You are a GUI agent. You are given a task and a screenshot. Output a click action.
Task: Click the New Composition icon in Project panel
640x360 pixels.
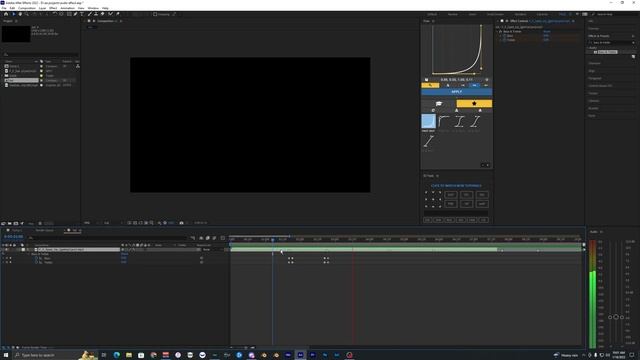[16, 223]
